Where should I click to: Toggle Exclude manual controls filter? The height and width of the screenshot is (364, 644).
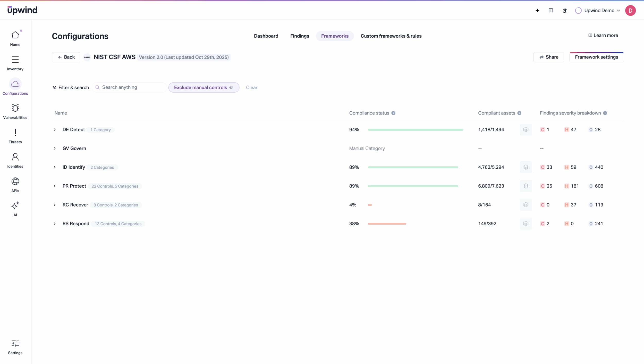(204, 87)
